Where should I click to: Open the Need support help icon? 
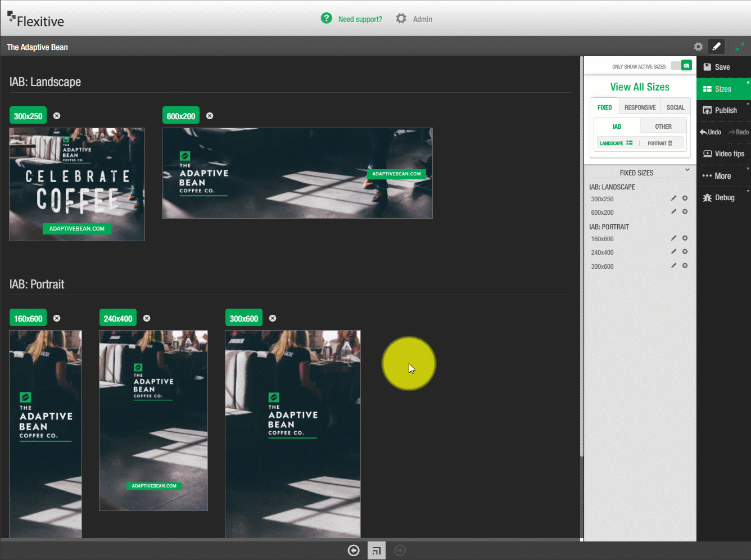click(x=327, y=19)
